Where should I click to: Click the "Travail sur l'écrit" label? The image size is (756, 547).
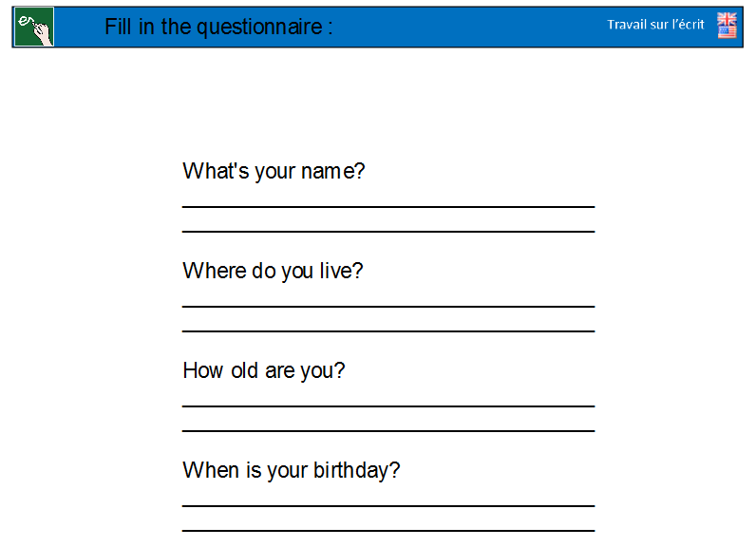[655, 25]
